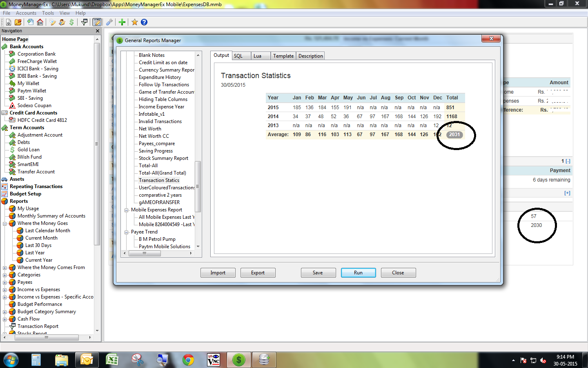
Task: Open the Tools menu
Action: (x=48, y=13)
